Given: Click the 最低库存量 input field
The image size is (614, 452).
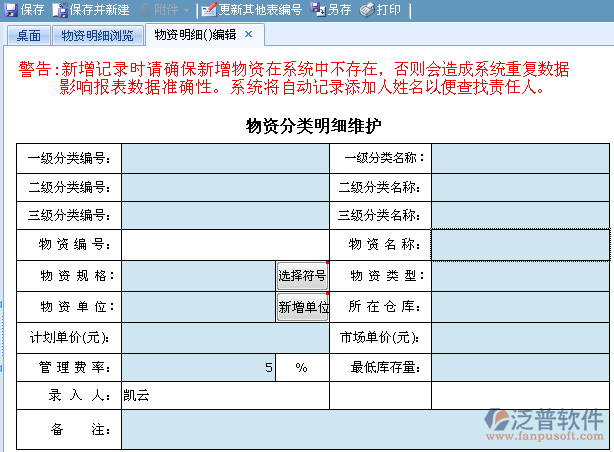Looking at the screenshot, I should (x=520, y=368).
